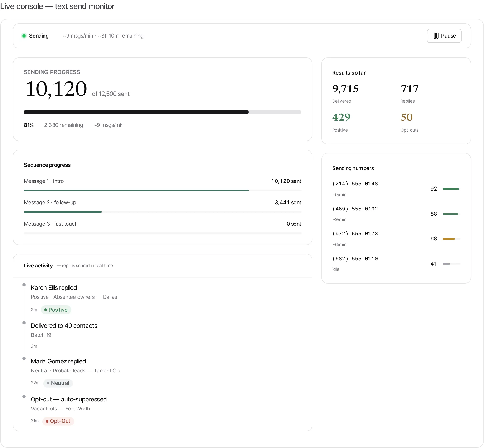Image resolution: width=484 pixels, height=448 pixels.
Task: Click the Sending status label
Action: click(39, 36)
